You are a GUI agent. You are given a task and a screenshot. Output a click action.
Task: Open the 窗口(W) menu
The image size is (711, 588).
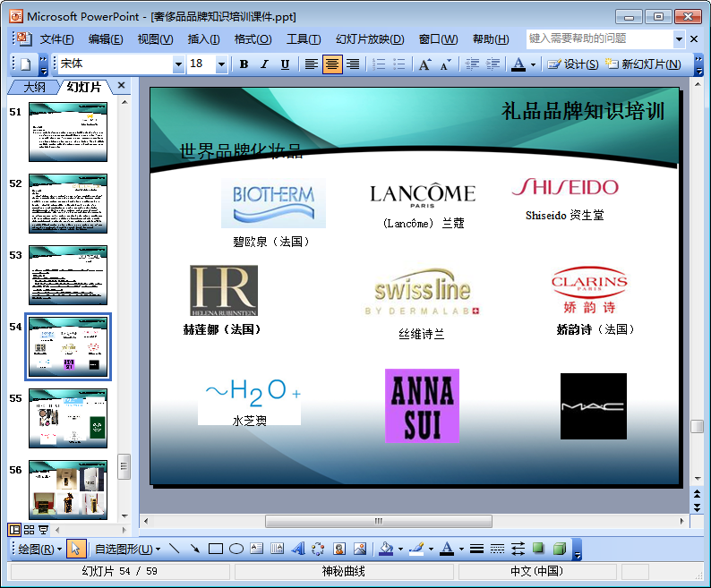pos(438,39)
